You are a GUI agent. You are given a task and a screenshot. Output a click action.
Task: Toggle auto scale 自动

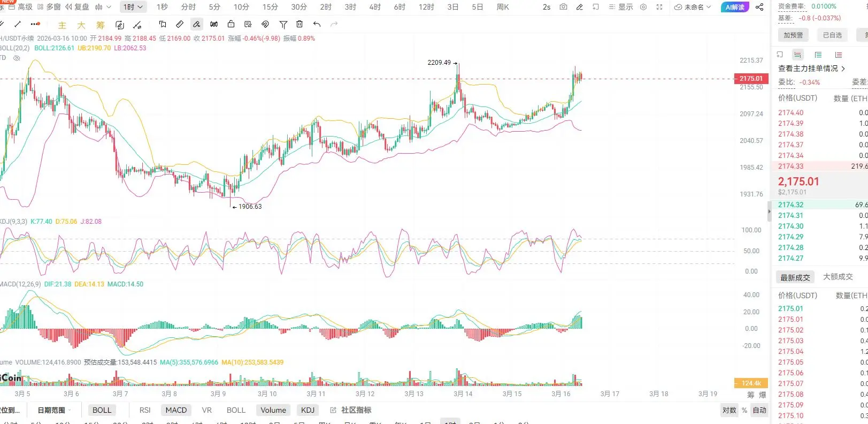[759, 410]
